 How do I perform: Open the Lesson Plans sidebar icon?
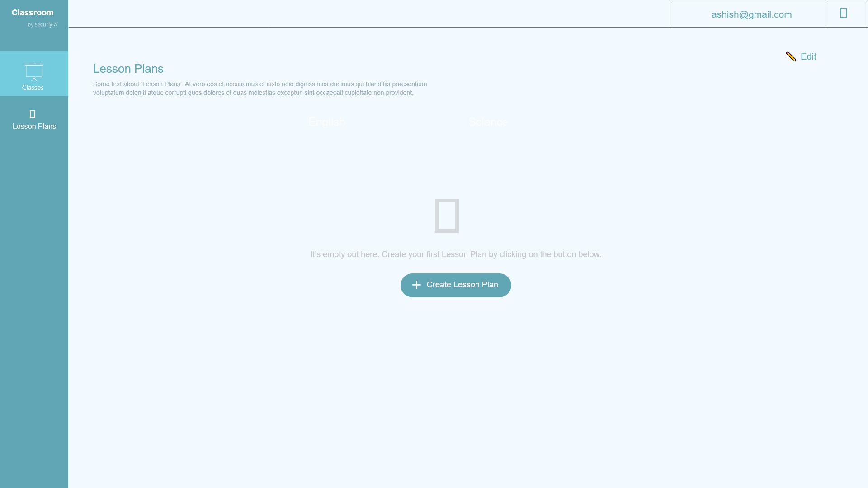click(32, 113)
